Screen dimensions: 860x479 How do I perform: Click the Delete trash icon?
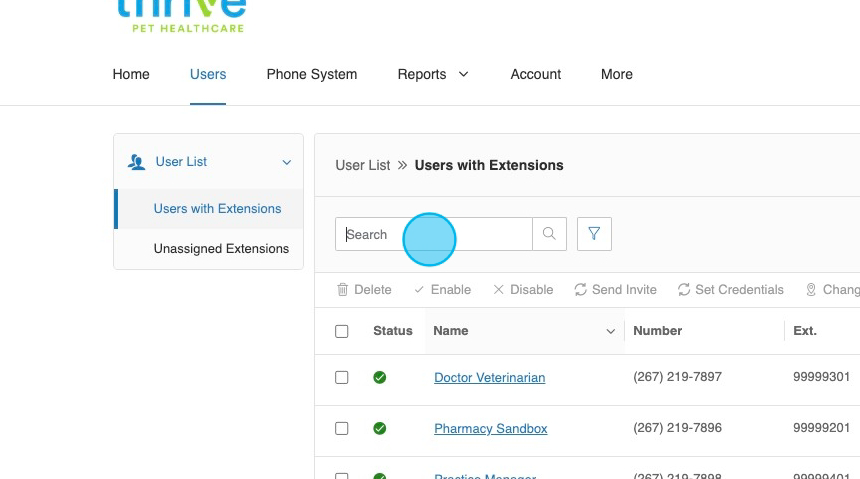342,290
